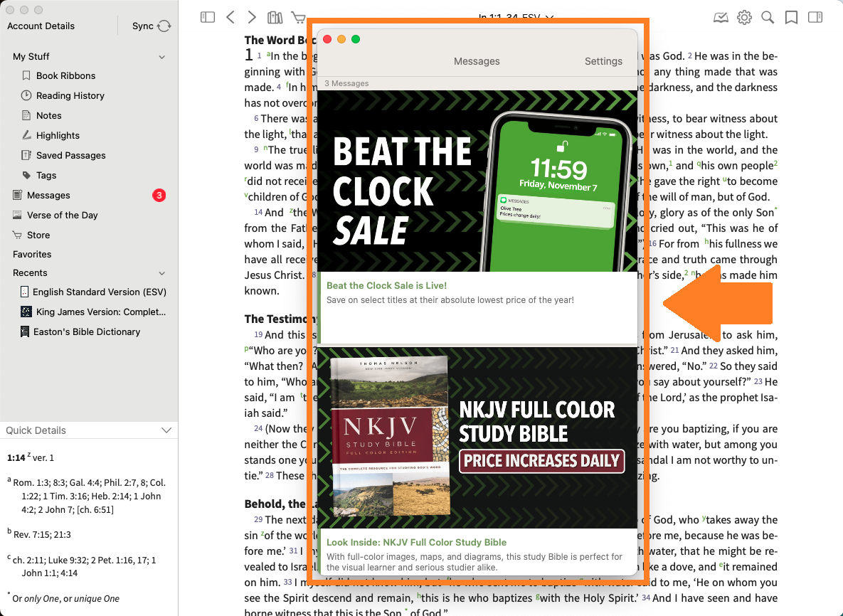Click the Sync refresh icon

tap(164, 26)
